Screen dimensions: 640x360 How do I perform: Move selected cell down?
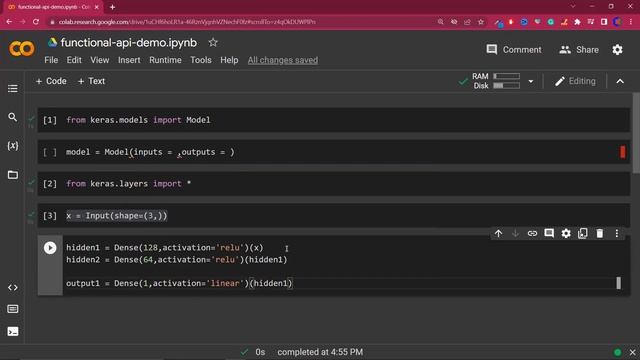pyautogui.click(x=515, y=233)
